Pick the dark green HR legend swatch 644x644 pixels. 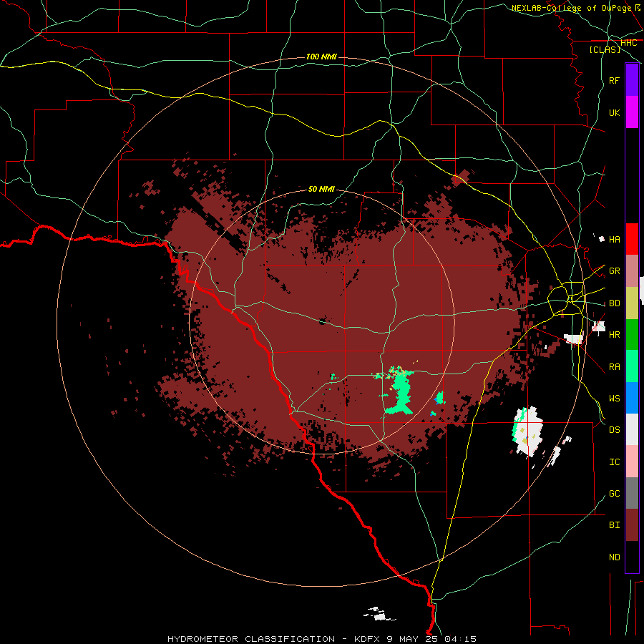click(632, 335)
